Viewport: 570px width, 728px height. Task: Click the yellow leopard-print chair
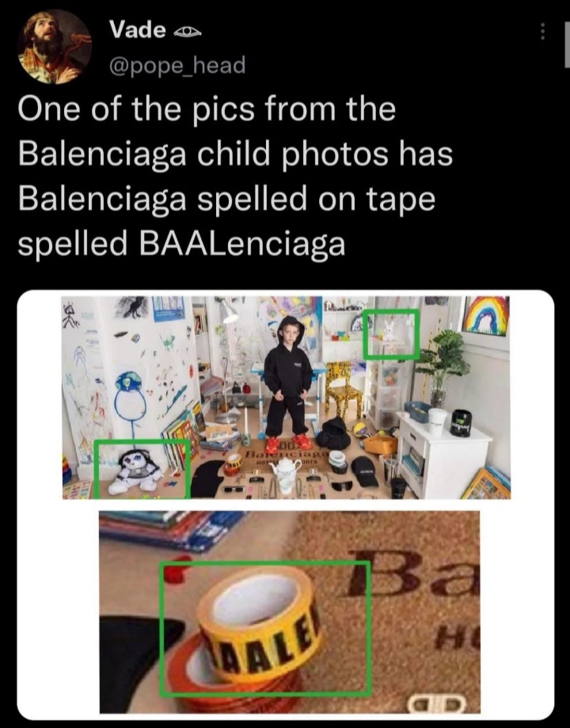coord(344,388)
